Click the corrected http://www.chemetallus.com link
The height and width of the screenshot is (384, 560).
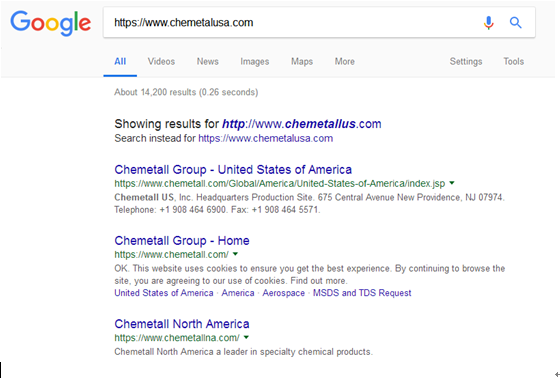point(302,124)
